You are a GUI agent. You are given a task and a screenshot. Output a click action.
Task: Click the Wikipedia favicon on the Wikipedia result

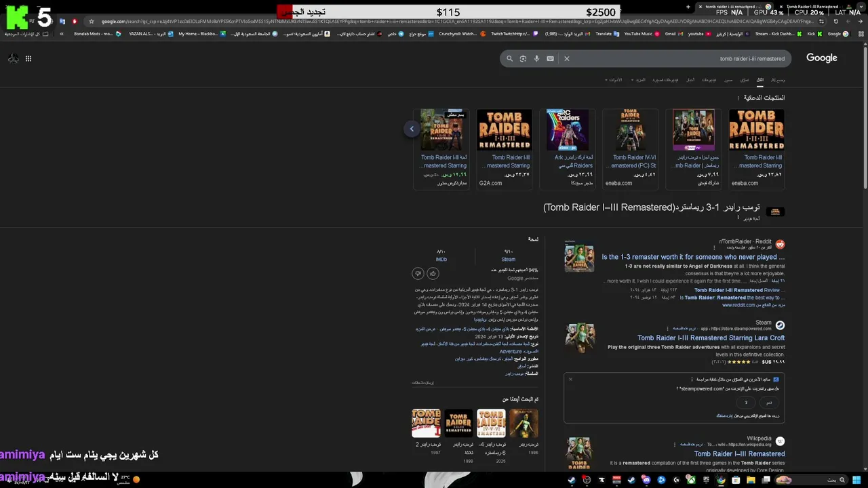780,442
